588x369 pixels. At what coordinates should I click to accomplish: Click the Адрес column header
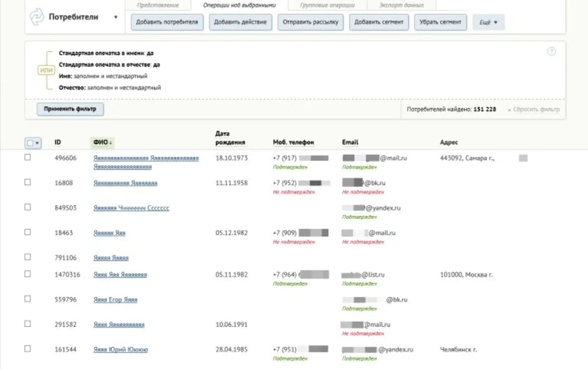449,142
